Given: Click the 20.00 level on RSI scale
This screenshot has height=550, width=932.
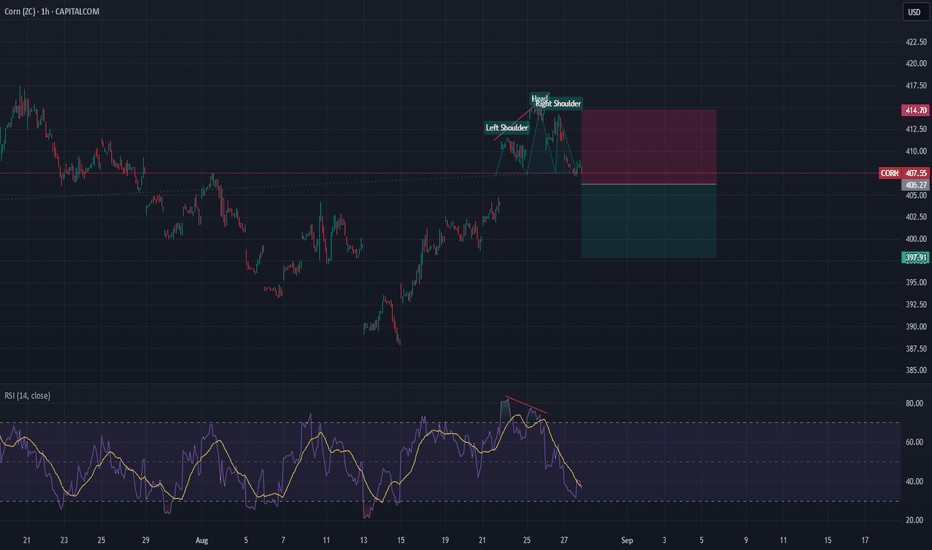Looking at the screenshot, I should pyautogui.click(x=915, y=520).
